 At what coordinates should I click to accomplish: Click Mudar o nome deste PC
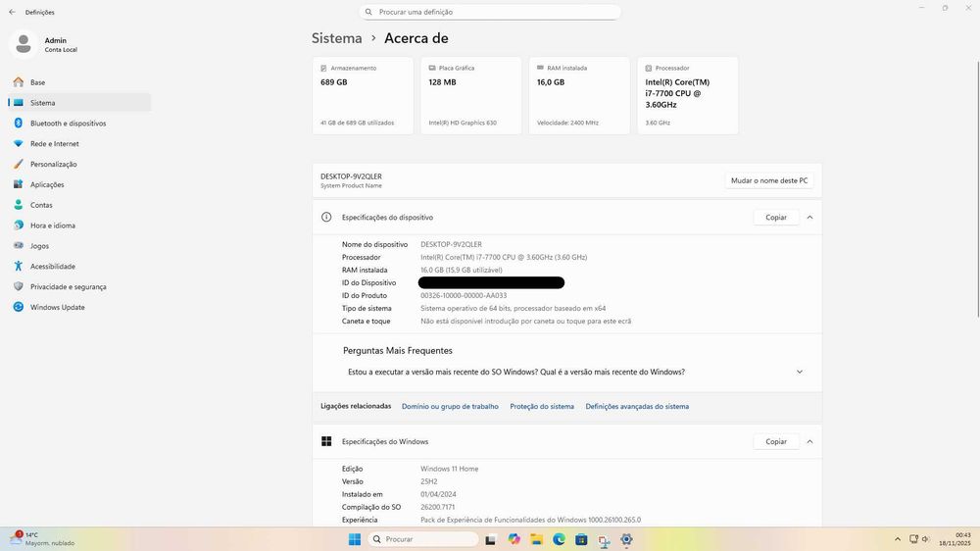coord(769,180)
